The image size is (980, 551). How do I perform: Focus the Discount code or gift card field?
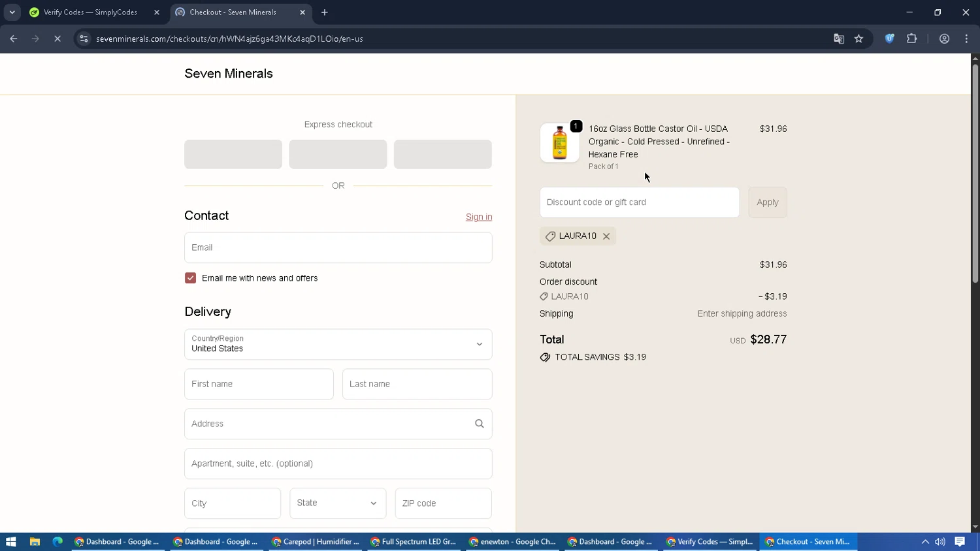point(640,202)
